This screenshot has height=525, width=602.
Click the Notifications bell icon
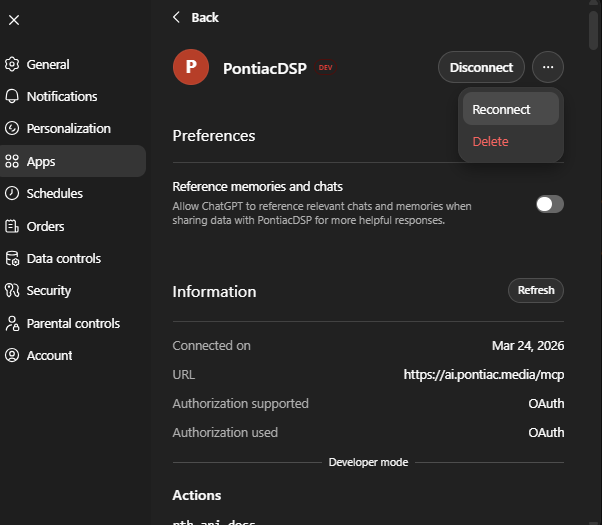coord(12,97)
